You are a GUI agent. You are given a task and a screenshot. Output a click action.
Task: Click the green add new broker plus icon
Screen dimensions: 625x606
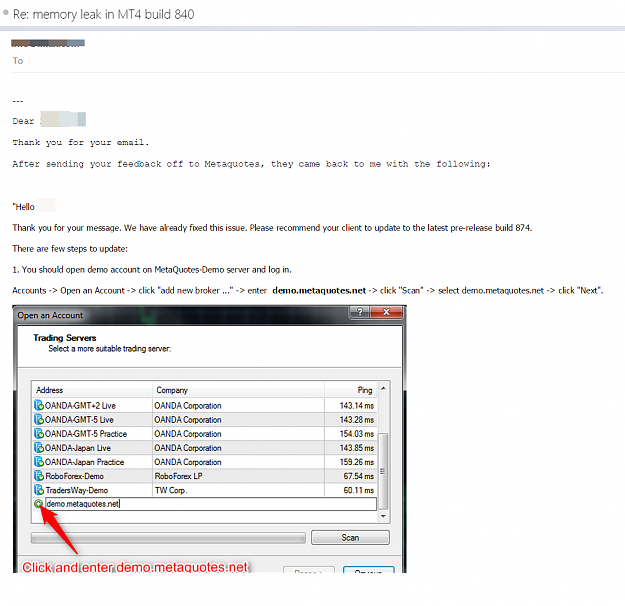pos(38,504)
